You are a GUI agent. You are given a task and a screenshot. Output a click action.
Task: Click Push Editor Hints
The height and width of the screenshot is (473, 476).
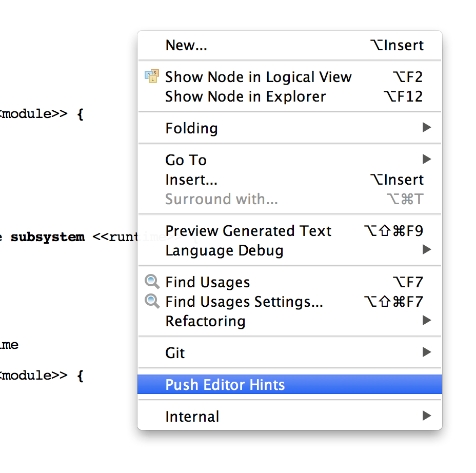tap(225, 385)
